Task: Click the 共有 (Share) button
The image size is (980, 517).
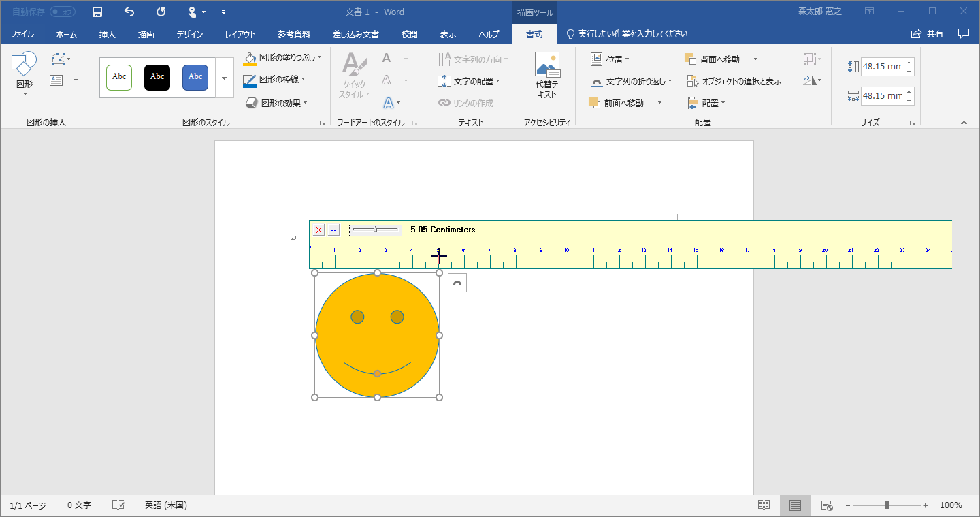Action: pos(933,32)
